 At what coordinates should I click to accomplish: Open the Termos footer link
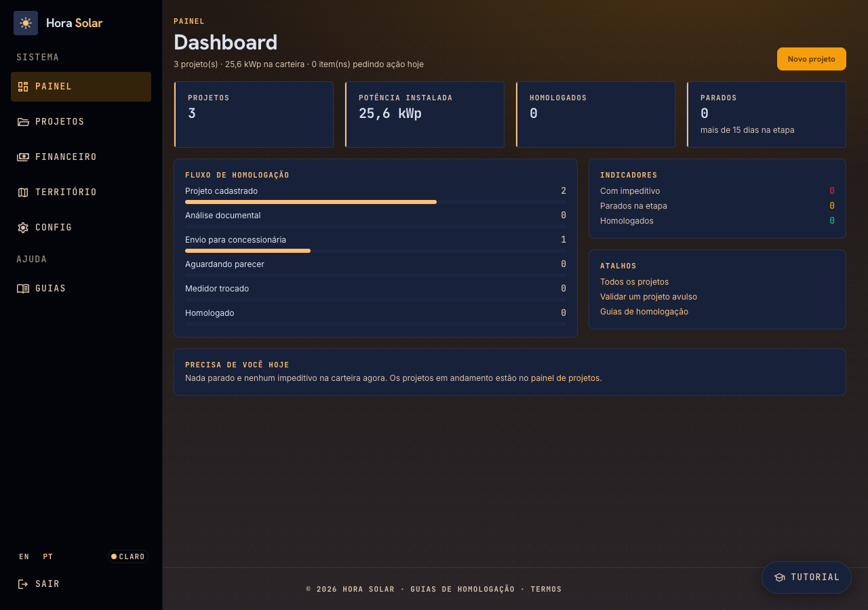(546, 590)
